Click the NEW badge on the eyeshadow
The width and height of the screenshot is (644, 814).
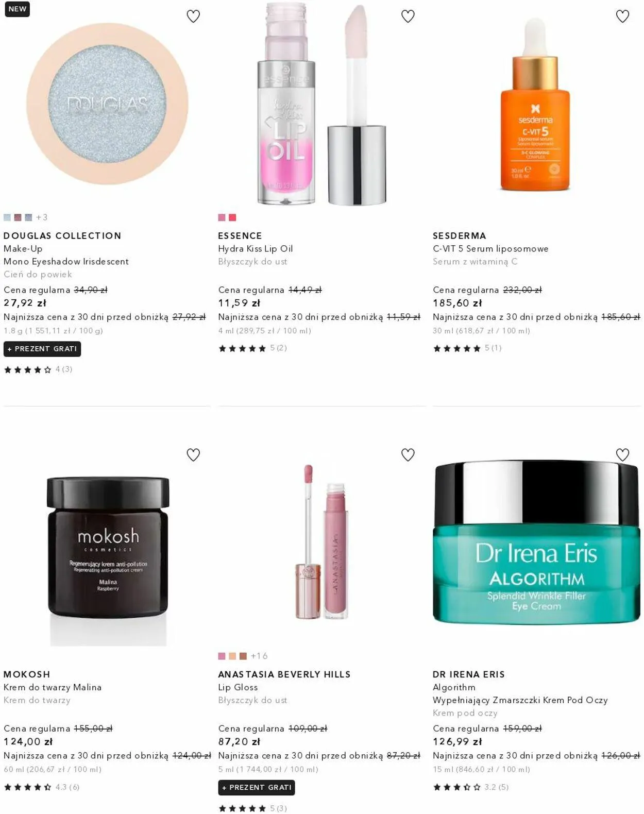tap(17, 9)
